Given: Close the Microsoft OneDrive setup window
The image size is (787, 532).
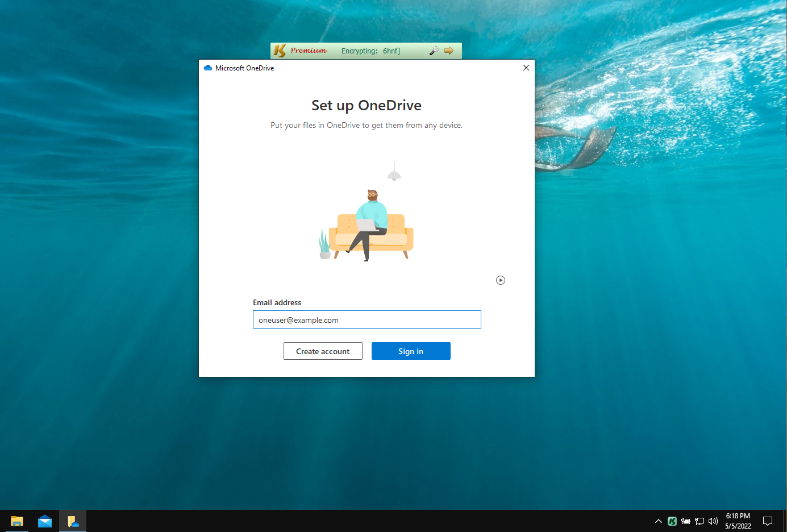Looking at the screenshot, I should [526, 68].
